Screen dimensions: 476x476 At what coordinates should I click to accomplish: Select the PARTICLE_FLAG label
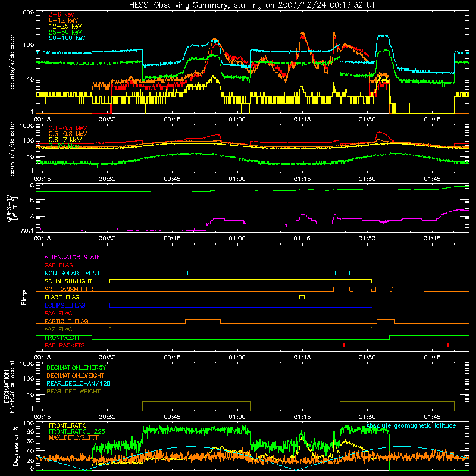coord(67,321)
